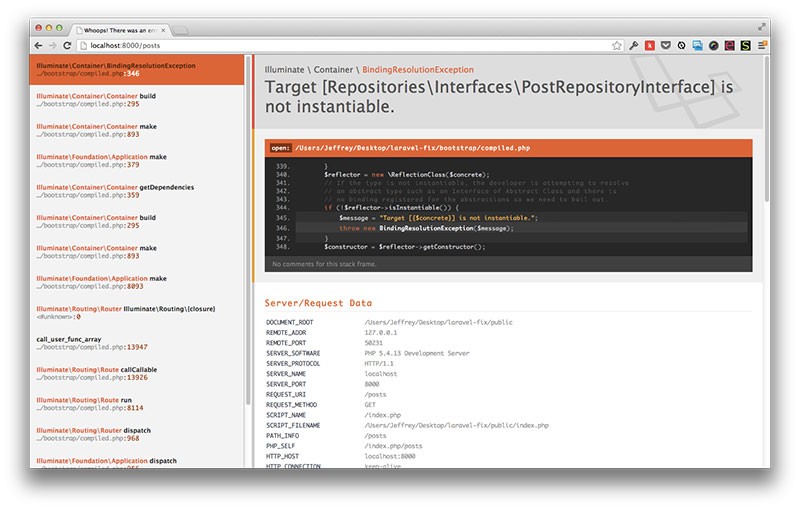The height and width of the screenshot is (509, 800).
Task: Click the key icon in the toolbar
Action: 634,45
